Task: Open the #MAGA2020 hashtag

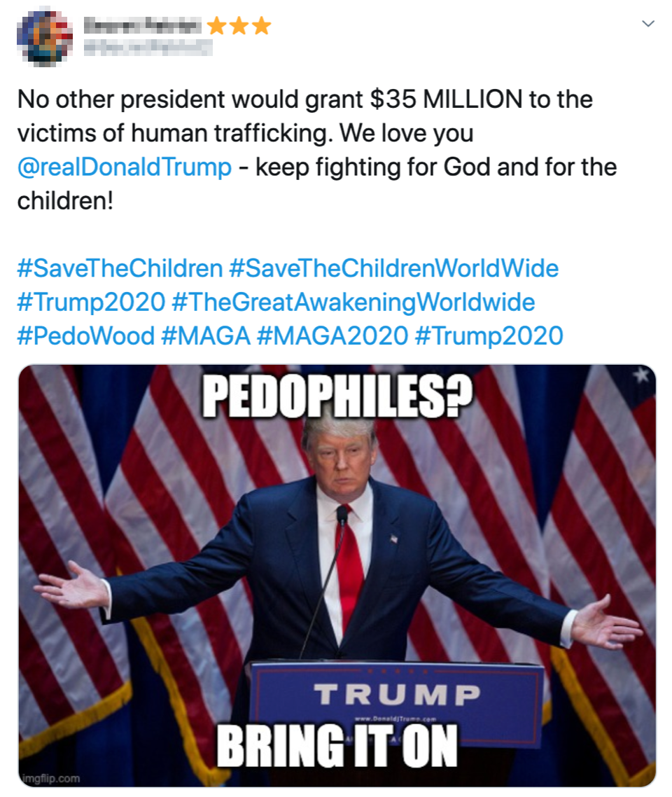Action: coord(332,336)
